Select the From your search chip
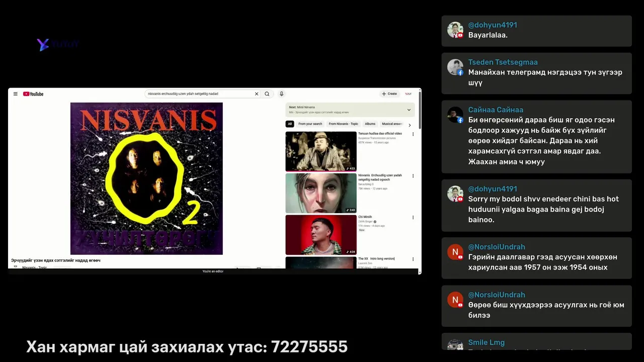This screenshot has height=362, width=644. click(310, 124)
